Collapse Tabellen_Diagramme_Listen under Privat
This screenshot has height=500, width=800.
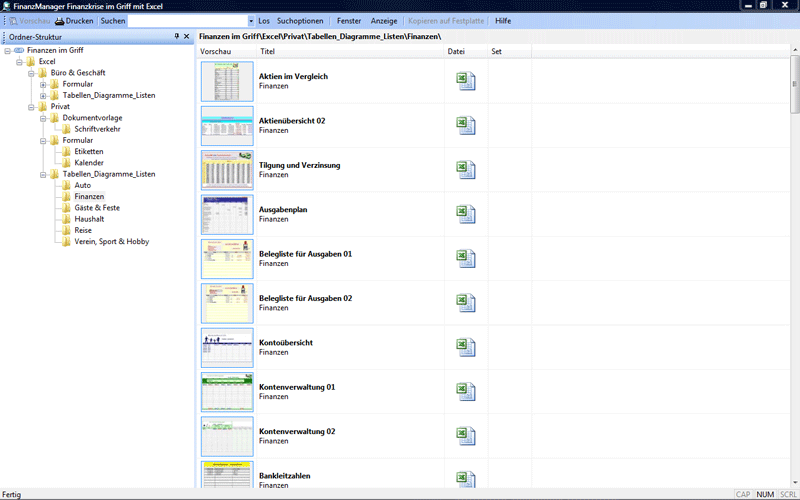43,174
